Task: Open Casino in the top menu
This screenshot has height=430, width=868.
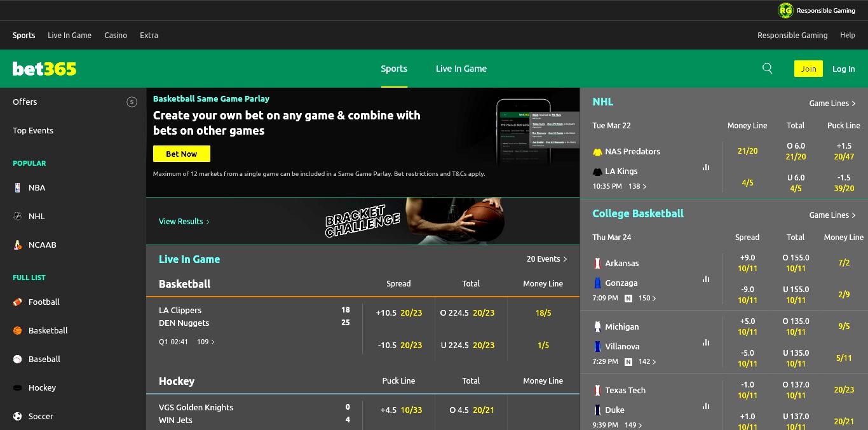Action: (116, 35)
